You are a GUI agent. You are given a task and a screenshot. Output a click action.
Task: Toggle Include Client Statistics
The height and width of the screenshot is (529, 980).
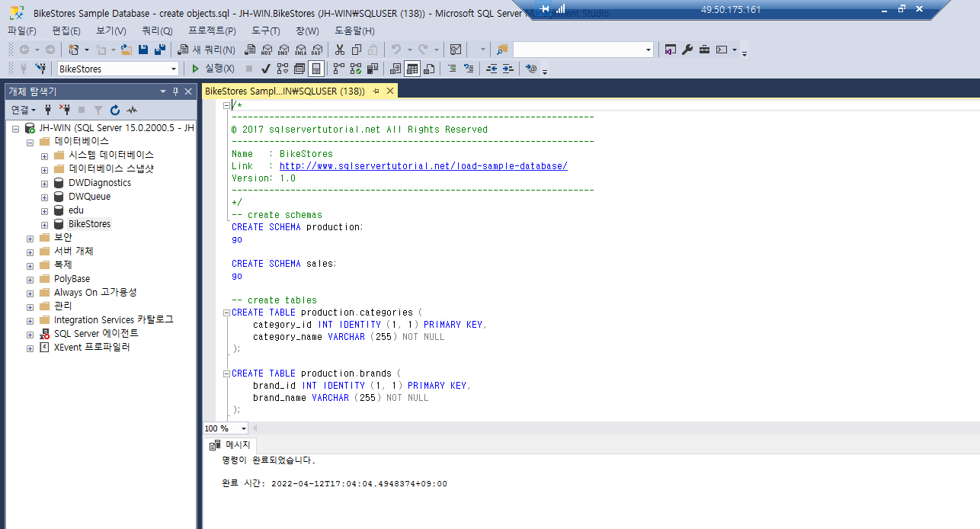tap(373, 69)
